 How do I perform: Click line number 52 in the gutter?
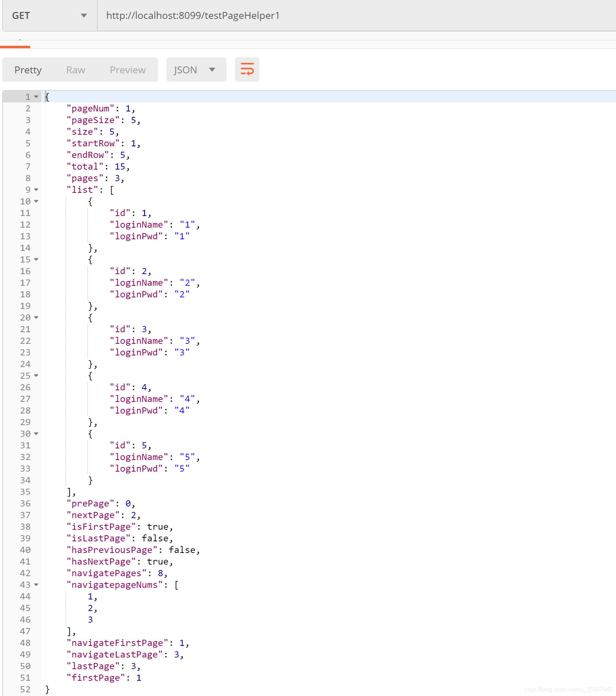pos(25,689)
